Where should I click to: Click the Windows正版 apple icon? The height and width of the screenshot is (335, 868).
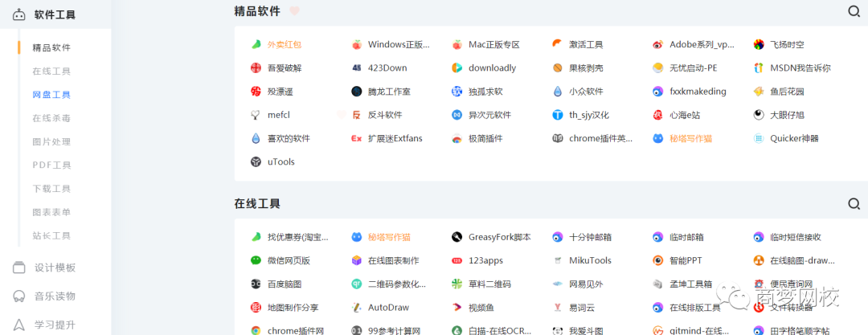[356, 44]
